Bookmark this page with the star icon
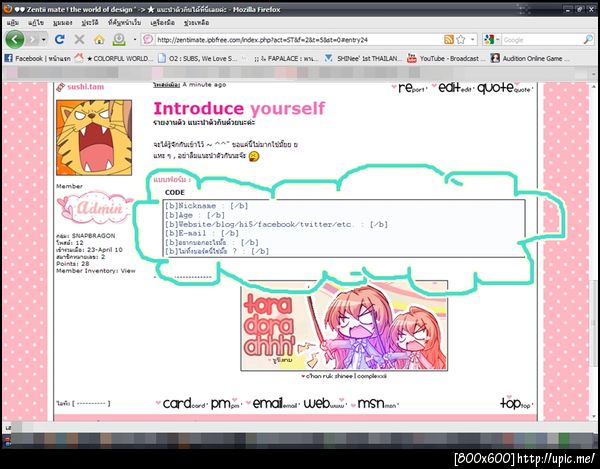The width and height of the screenshot is (600, 469). 461,39
